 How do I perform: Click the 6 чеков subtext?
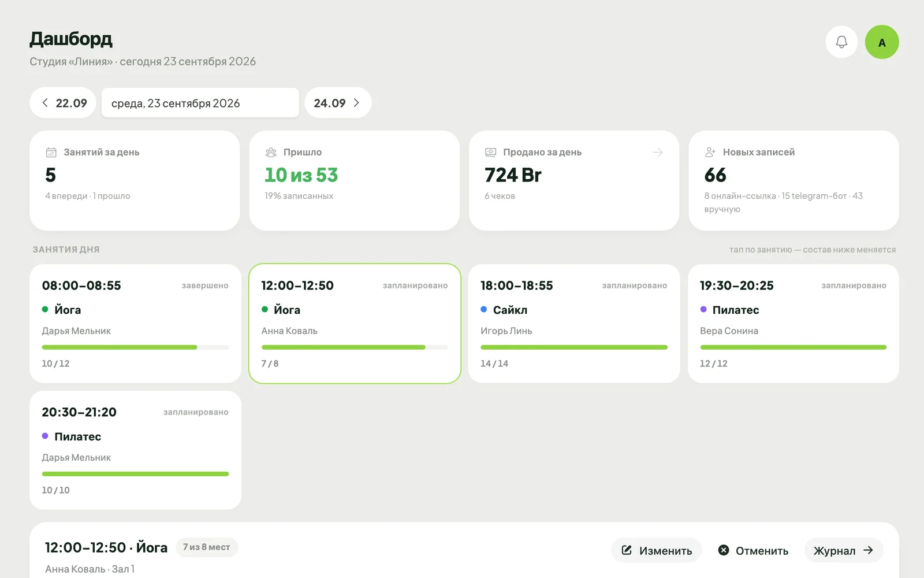pyautogui.click(x=500, y=196)
